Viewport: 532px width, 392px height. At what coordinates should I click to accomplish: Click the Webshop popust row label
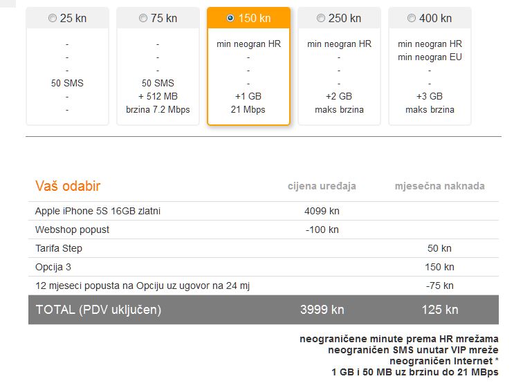pos(72,230)
